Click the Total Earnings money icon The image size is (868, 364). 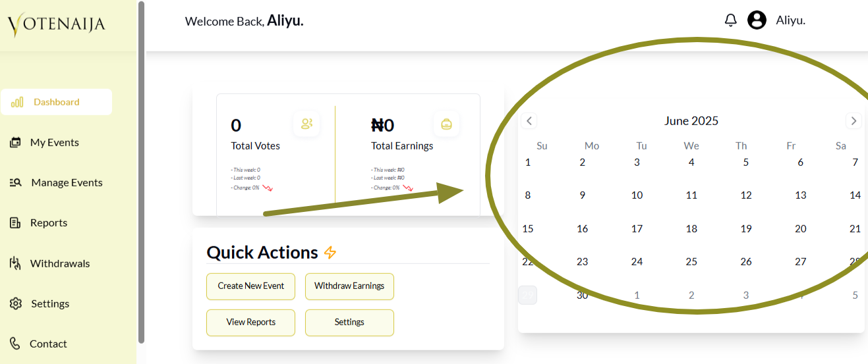pos(446,124)
